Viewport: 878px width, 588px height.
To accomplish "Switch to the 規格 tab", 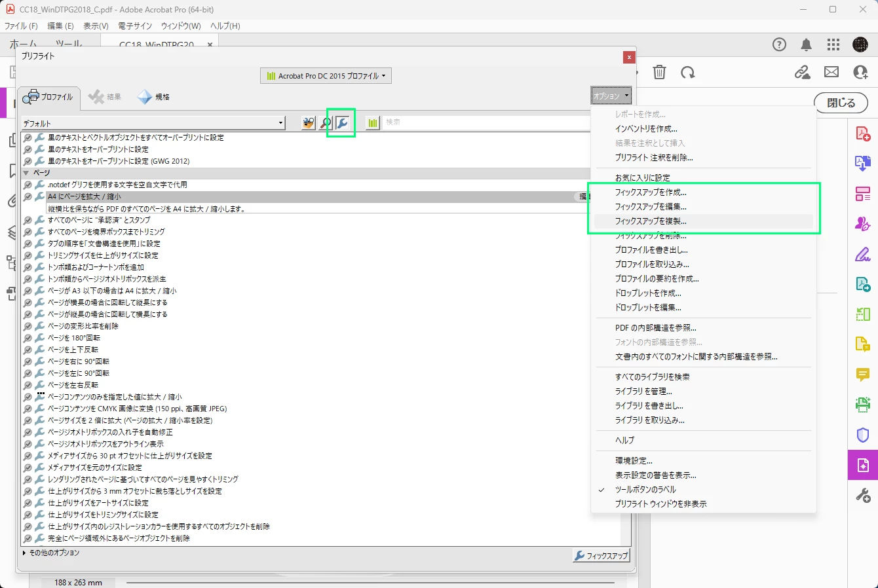I will coord(153,97).
